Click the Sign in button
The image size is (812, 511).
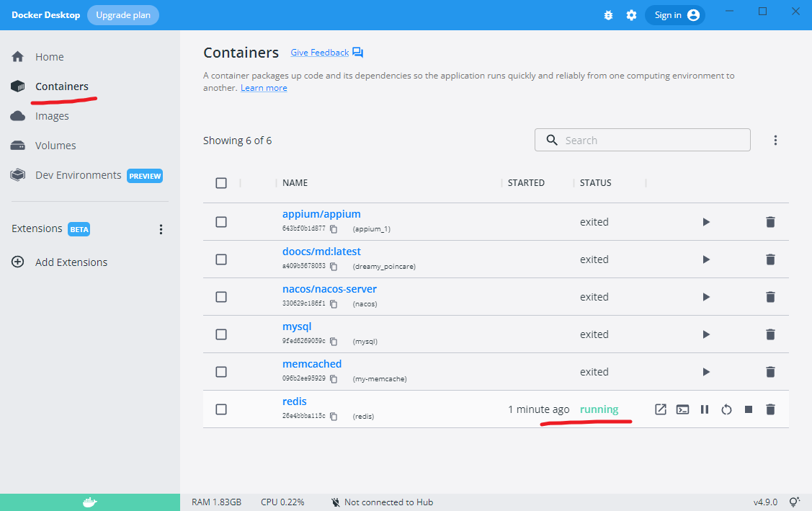click(675, 15)
